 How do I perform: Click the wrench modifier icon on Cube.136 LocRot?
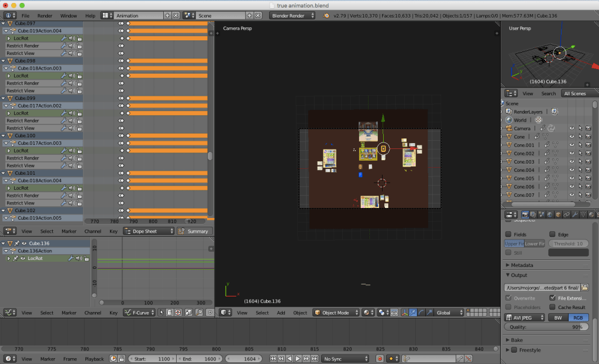pos(71,258)
